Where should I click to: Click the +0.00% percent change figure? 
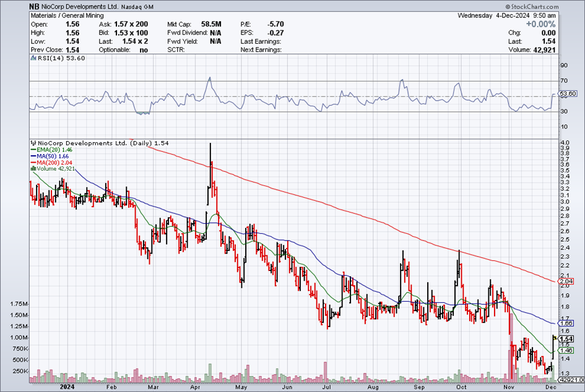(541, 24)
